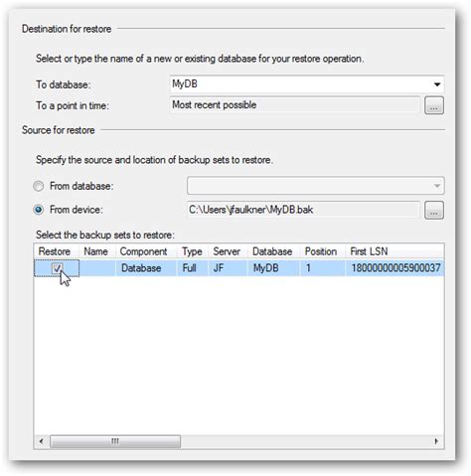Select the Position cell with value 1
This screenshot has height=476, width=471.
323,268
